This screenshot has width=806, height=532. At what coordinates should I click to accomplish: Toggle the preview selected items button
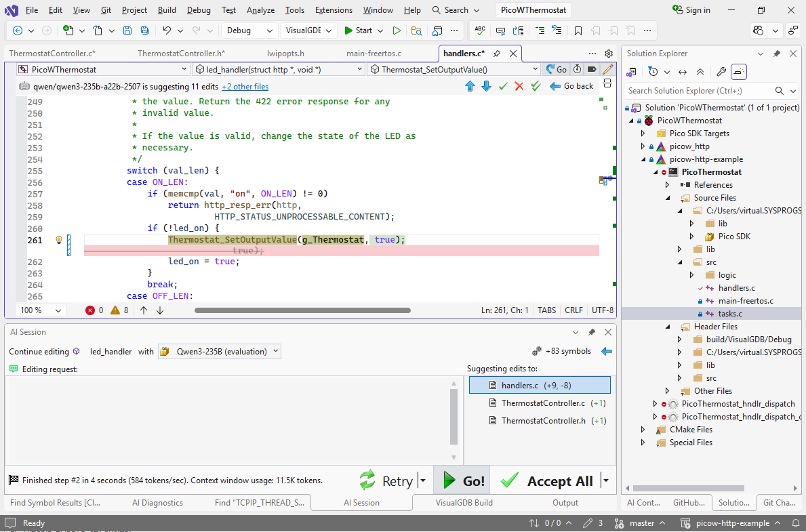pyautogui.click(x=740, y=72)
